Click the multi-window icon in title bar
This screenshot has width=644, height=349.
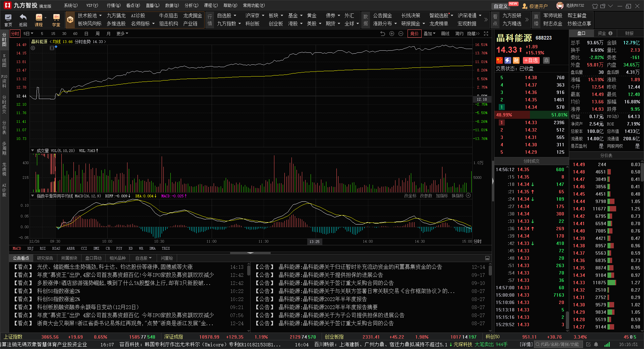(x=603, y=6)
